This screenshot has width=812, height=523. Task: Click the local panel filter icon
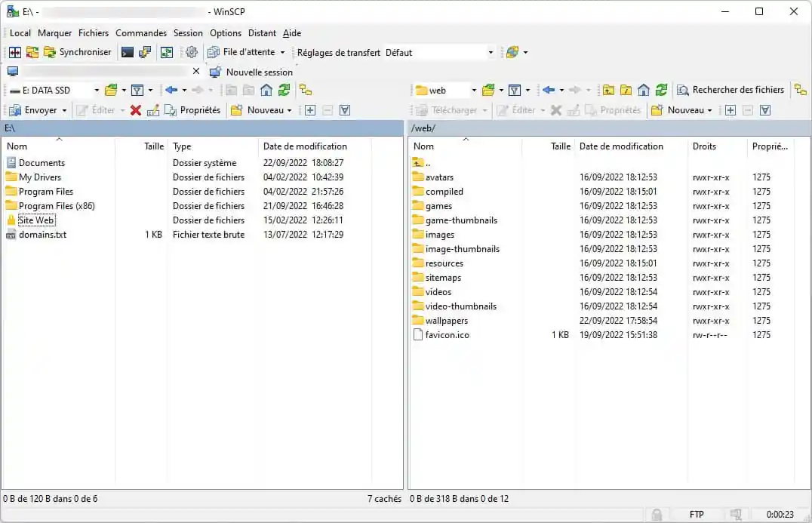click(x=137, y=90)
